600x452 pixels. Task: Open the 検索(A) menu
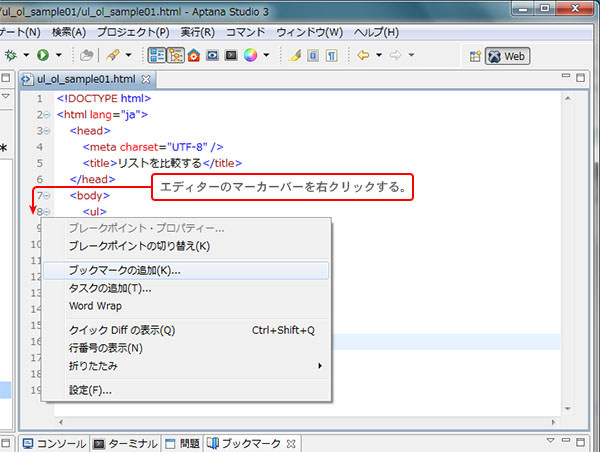pyautogui.click(x=69, y=32)
